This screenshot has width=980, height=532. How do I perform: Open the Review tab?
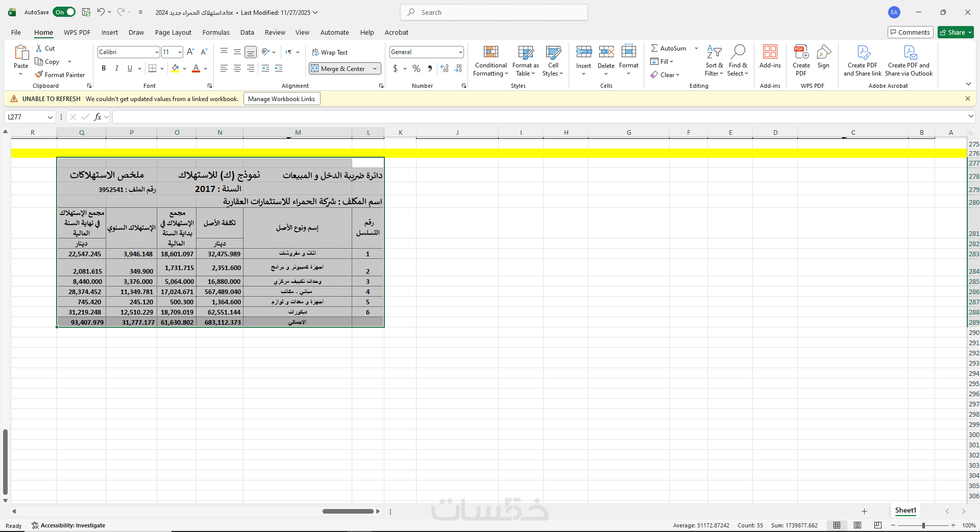click(x=275, y=32)
